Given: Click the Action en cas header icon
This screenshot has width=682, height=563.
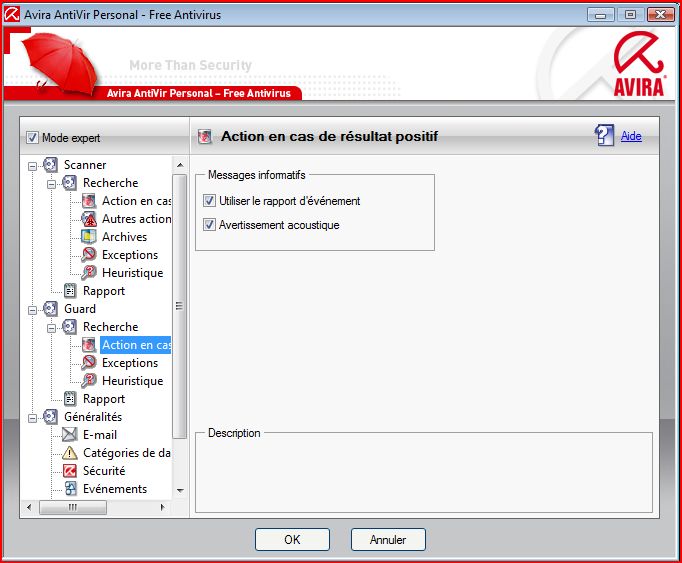Looking at the screenshot, I should 204,137.
